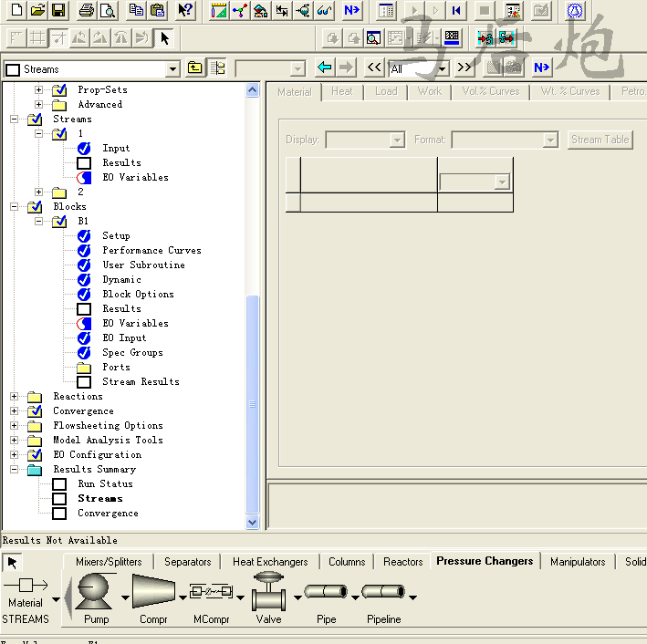647x644 pixels.
Task: Open Convergence under Results Summary
Action: click(x=108, y=514)
